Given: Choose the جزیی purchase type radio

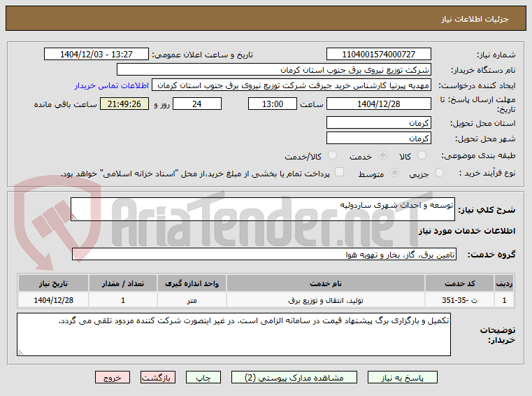Looking at the screenshot, I should 439,173.
